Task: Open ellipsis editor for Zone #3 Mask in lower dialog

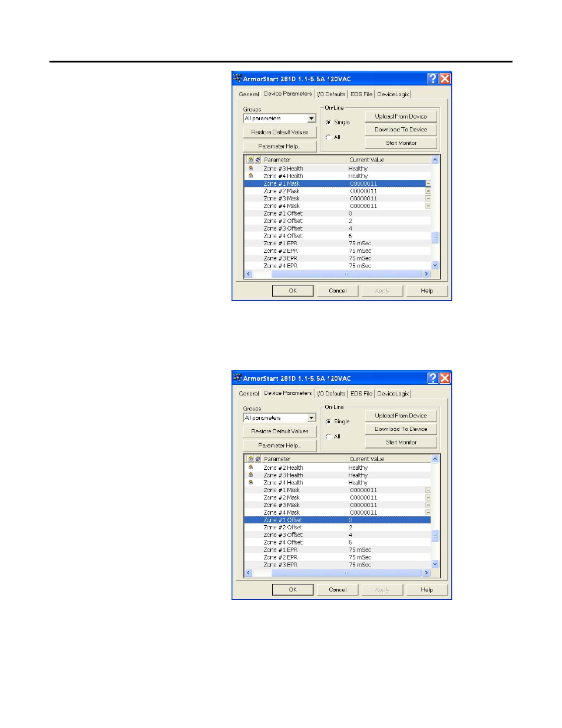Action: pos(428,505)
